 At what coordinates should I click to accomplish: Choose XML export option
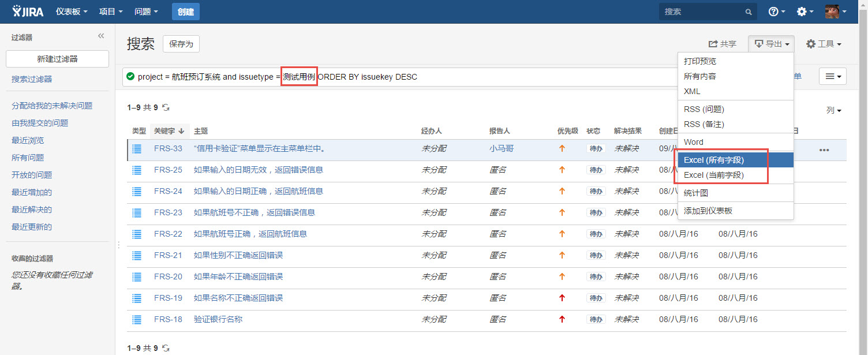(736, 91)
